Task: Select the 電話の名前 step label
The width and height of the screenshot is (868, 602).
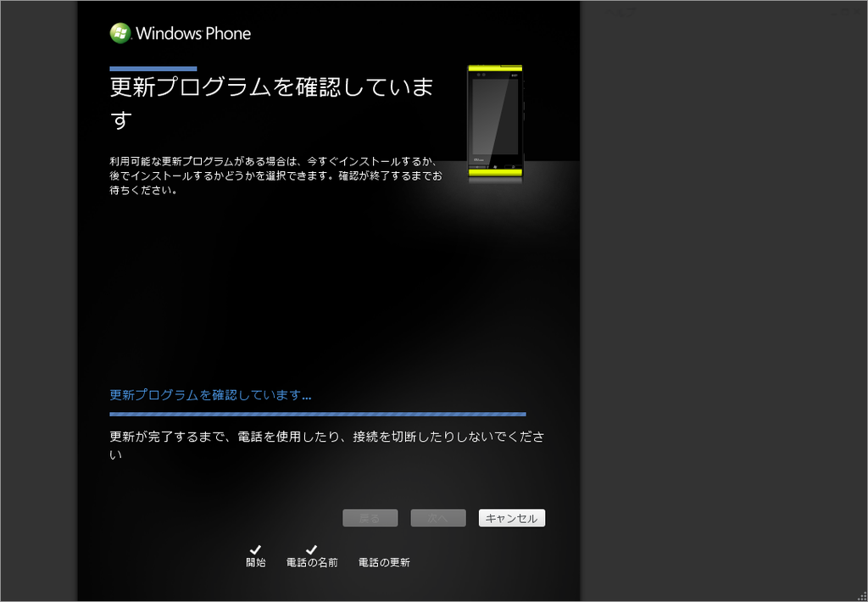Action: [312, 563]
